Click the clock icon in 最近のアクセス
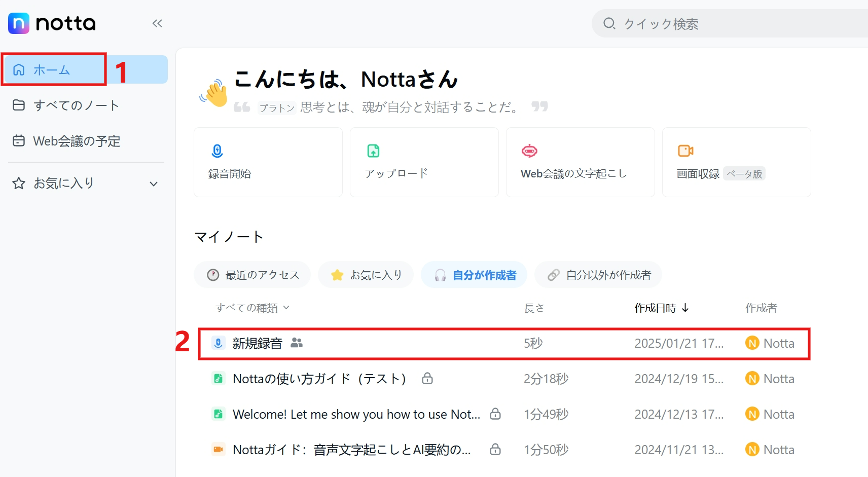 tap(213, 275)
